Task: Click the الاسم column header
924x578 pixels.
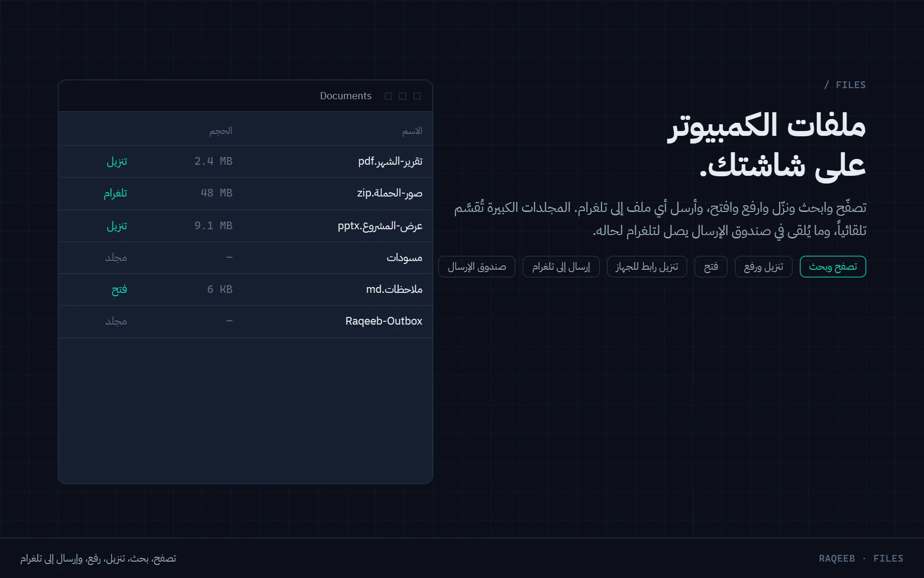Action: (x=412, y=131)
